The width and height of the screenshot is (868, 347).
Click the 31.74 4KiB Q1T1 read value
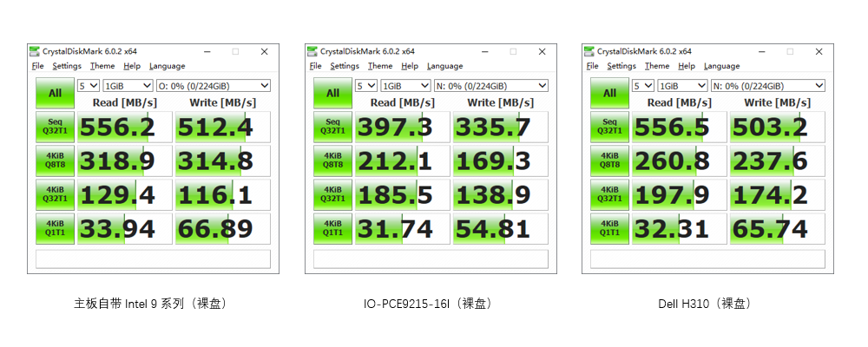coord(403,228)
